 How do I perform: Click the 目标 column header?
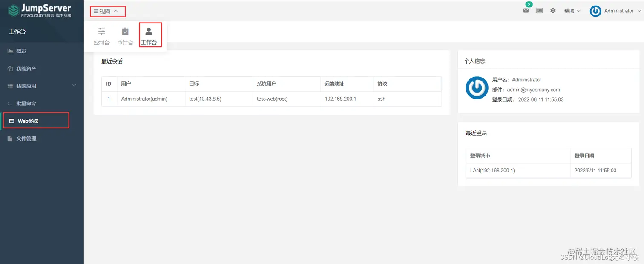click(x=218, y=84)
